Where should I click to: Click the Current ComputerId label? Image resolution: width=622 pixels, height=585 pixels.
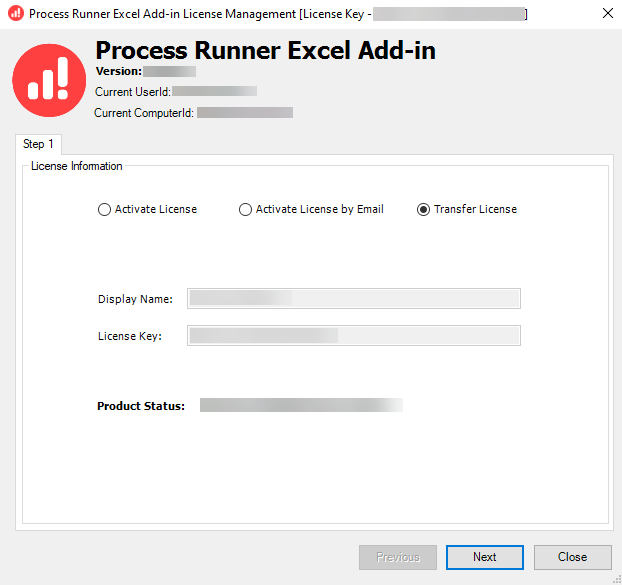144,113
